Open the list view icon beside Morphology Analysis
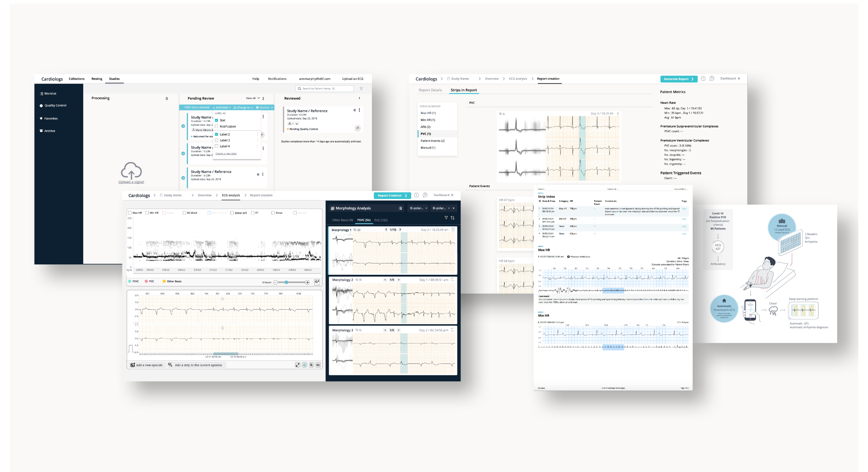868x472 pixels. point(400,208)
